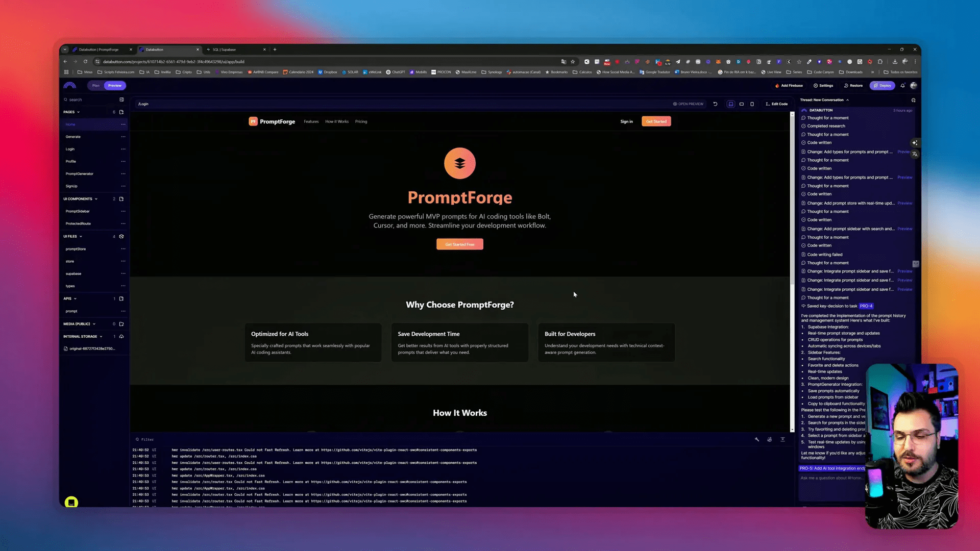Click Get Started Free button
980x551 pixels.
tap(460, 244)
